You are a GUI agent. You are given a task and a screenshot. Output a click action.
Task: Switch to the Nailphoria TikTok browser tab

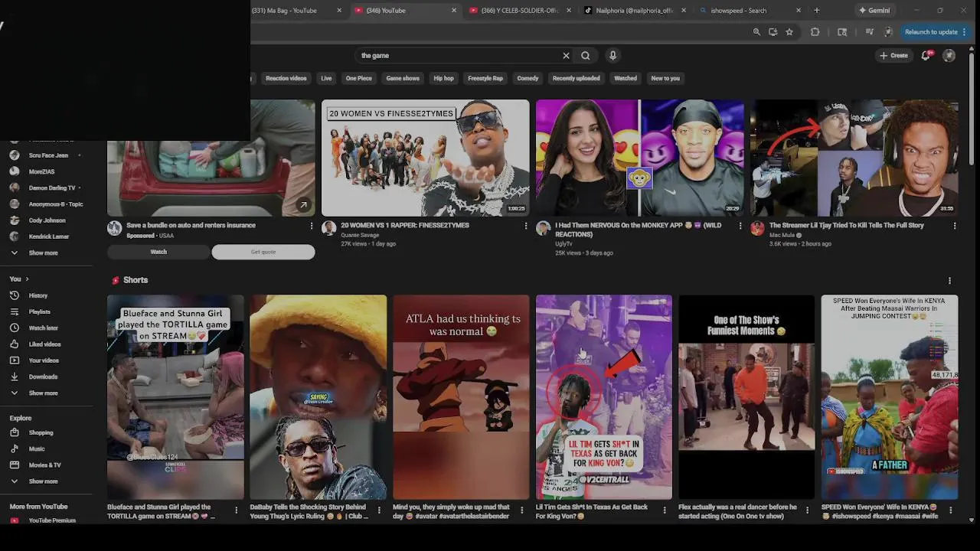point(634,11)
